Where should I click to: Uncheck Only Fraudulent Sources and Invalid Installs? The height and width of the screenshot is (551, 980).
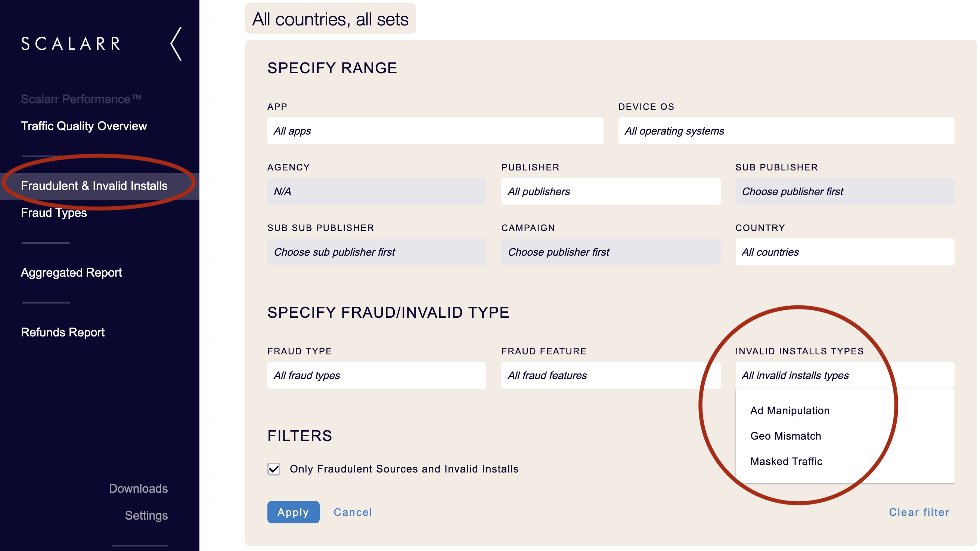point(273,469)
